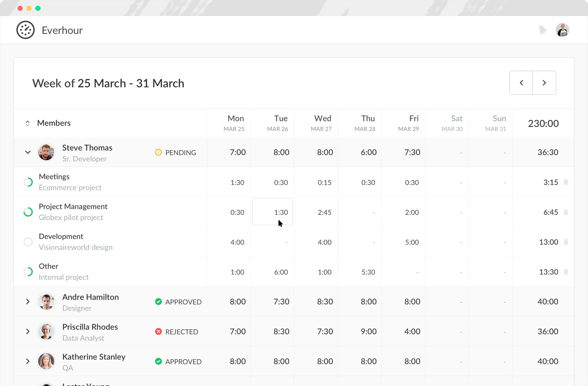Expand Katherine Stanley's row
The height and width of the screenshot is (386, 588).
coord(28,361)
